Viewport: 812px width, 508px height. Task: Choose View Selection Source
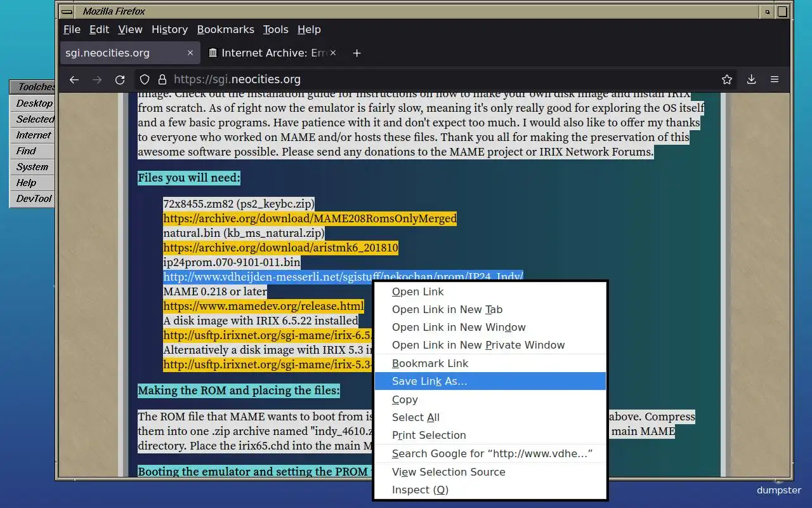click(x=490, y=472)
